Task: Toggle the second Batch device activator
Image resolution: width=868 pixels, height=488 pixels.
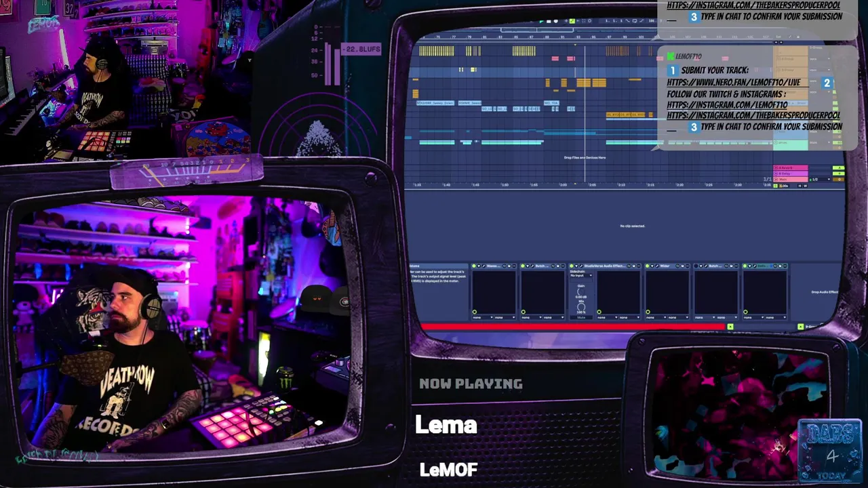Action: click(x=523, y=266)
